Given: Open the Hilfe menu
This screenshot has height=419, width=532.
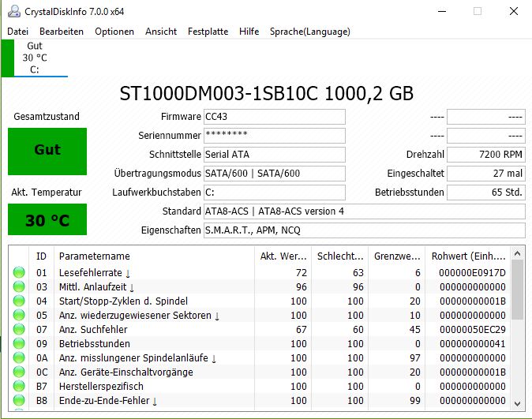Looking at the screenshot, I should 249,32.
